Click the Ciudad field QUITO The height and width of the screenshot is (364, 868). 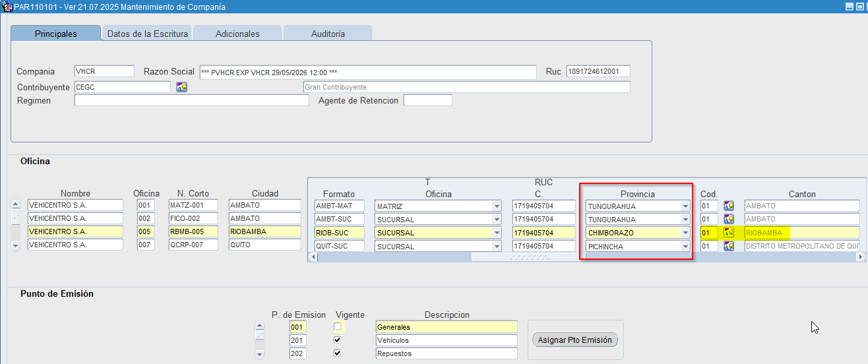pos(265,245)
